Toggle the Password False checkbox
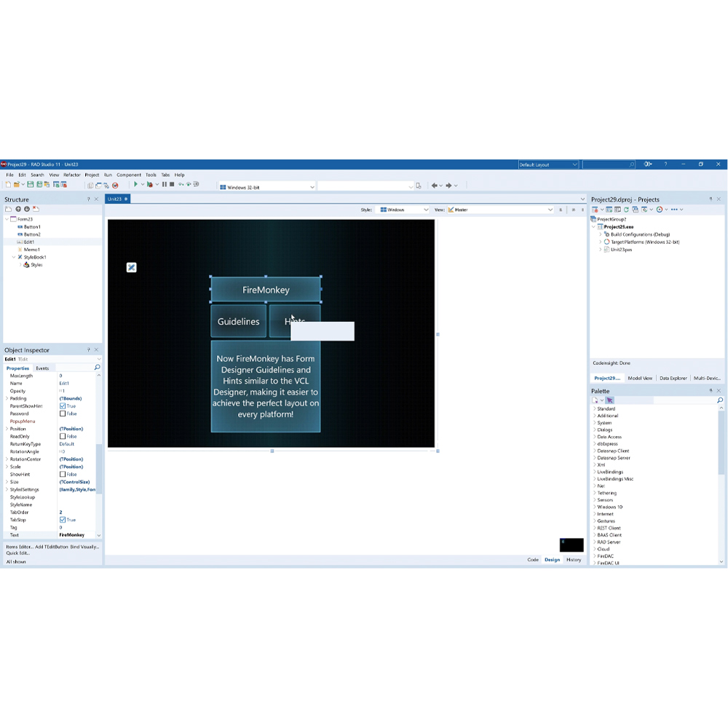 click(x=63, y=414)
